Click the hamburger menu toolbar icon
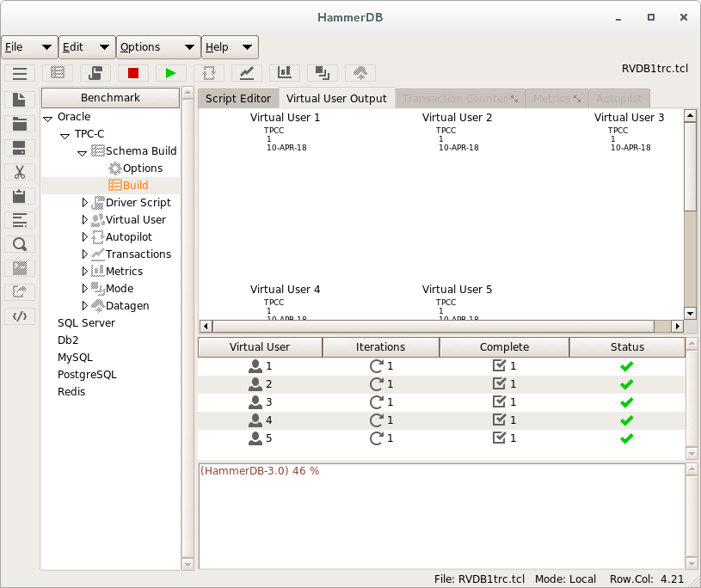Viewport: 701px width, 588px height. click(x=20, y=73)
